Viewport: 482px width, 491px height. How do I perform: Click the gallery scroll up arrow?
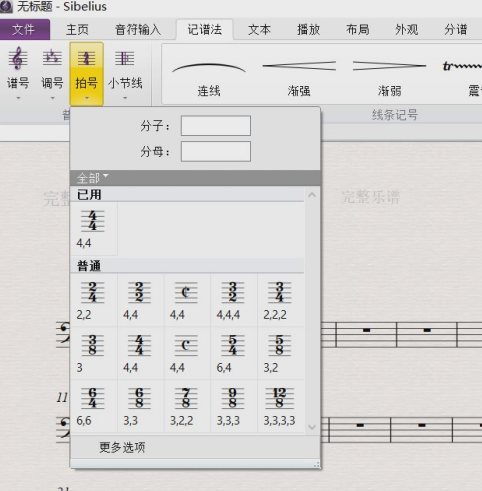312,195
